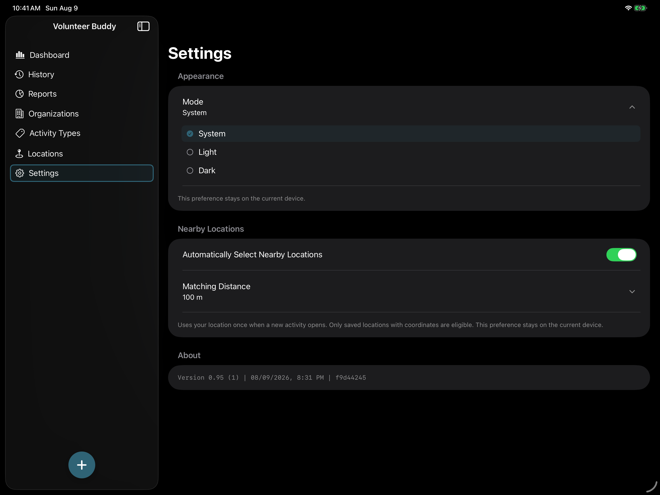The height and width of the screenshot is (495, 660).
Task: Open History in the sidebar
Action: click(82, 75)
